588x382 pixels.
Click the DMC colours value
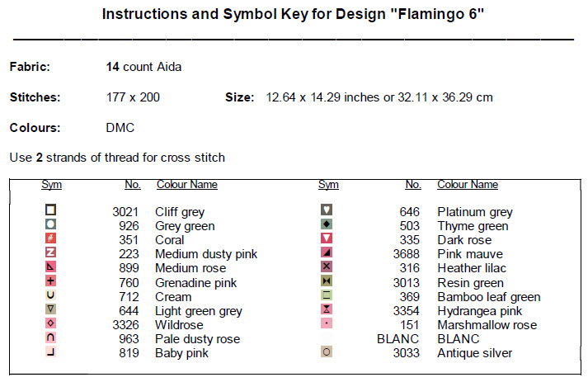click(x=120, y=128)
